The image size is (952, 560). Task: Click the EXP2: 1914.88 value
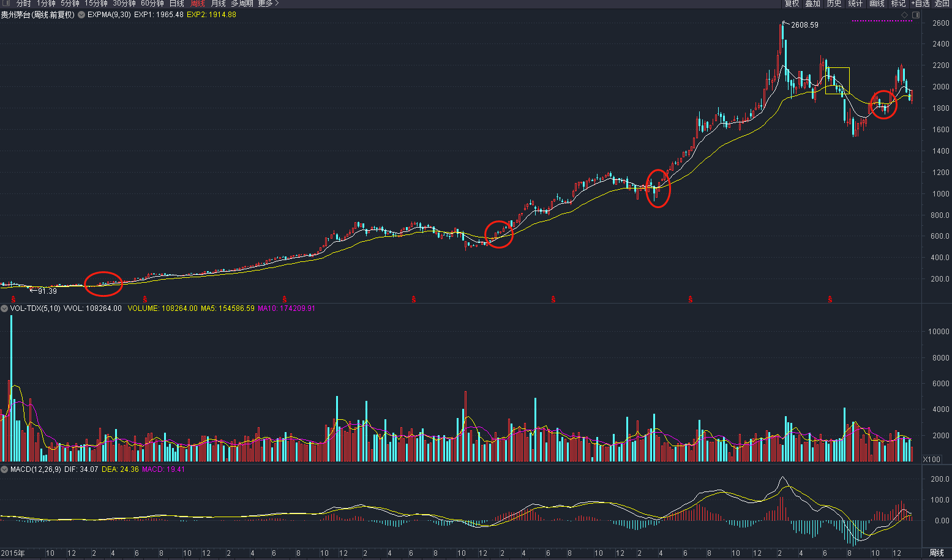pos(211,15)
